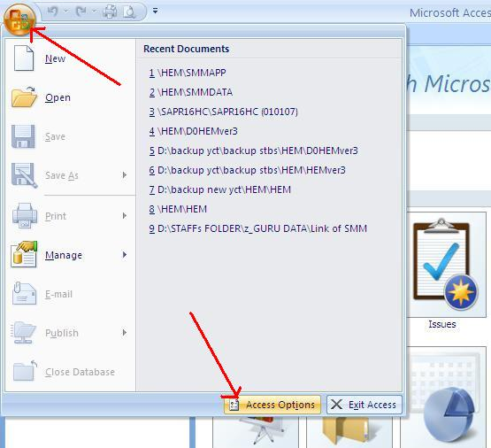Open recent document \SAPR16HC\SAPR16HC (010107)
Screen dimensions: 491x448
click(x=223, y=112)
